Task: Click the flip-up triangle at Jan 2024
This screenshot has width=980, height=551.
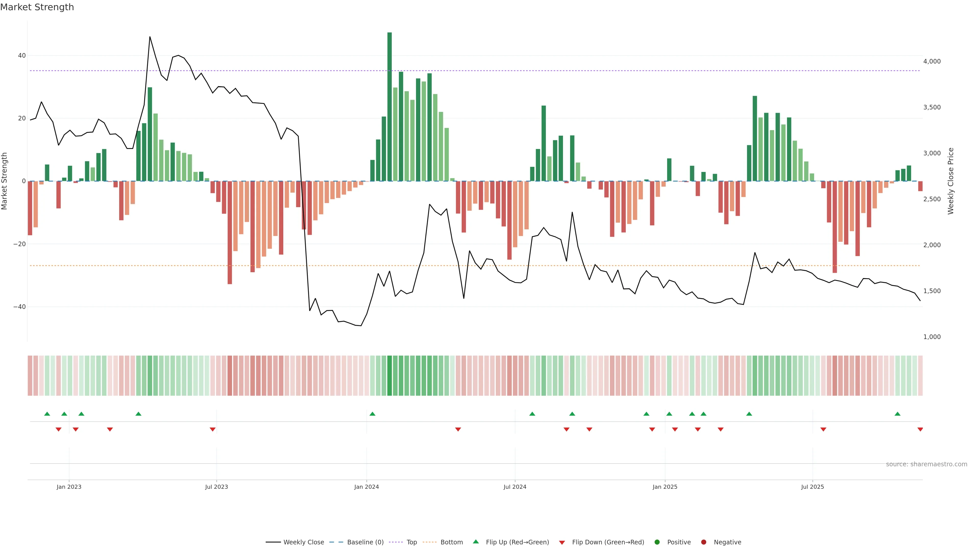Action: (372, 414)
